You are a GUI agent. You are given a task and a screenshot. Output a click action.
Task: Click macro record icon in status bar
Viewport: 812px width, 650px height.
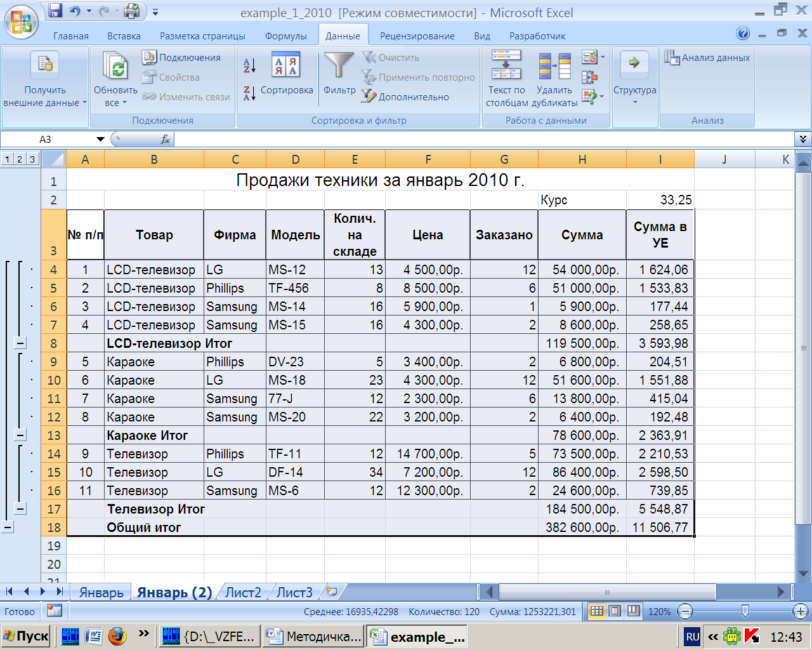55,611
